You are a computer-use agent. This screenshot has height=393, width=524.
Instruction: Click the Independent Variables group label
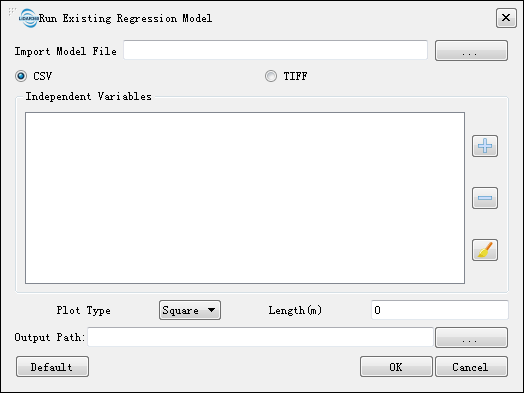pos(89,97)
